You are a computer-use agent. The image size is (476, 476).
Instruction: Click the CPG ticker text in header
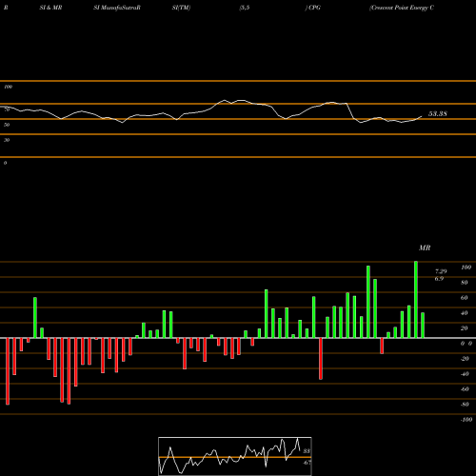[x=314, y=8]
